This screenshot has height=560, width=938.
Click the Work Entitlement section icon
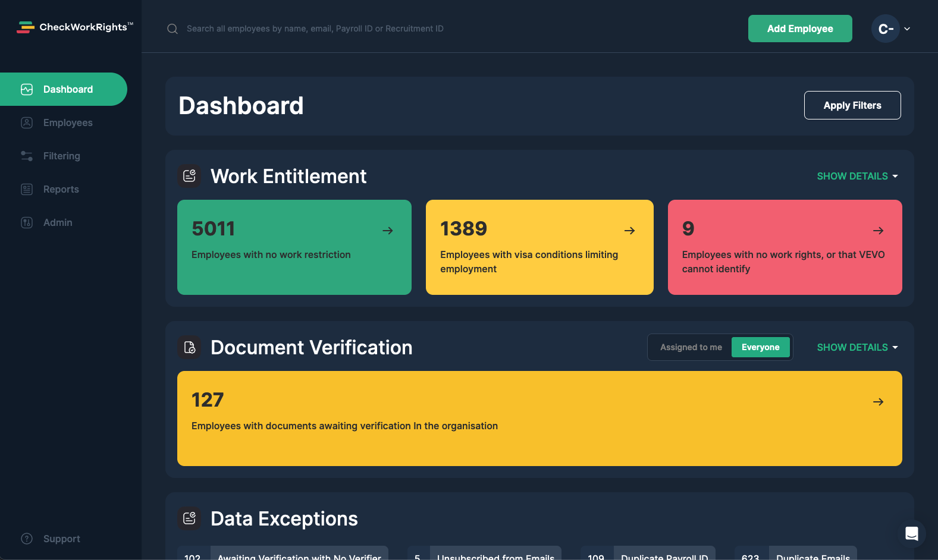tap(189, 176)
